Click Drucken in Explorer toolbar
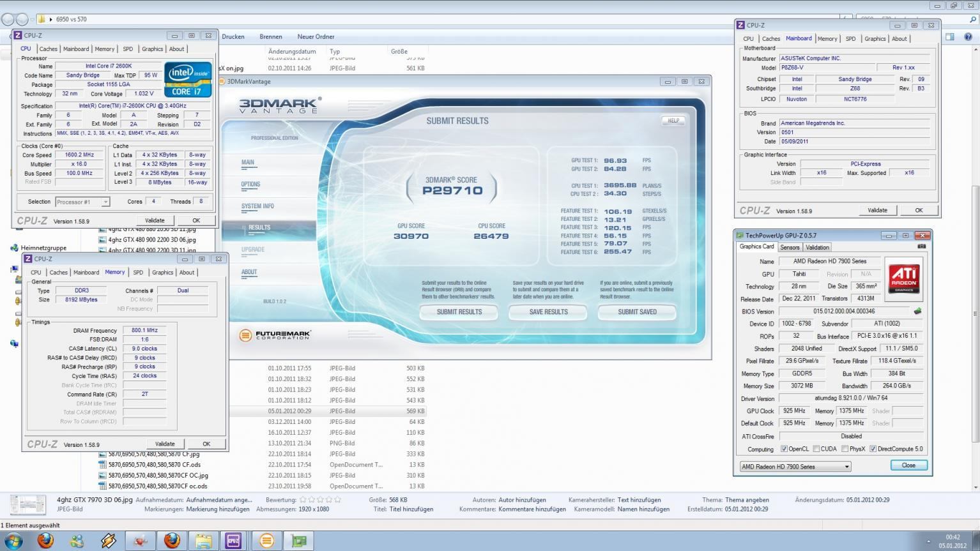Screen dimensions: 980x551 233,36
